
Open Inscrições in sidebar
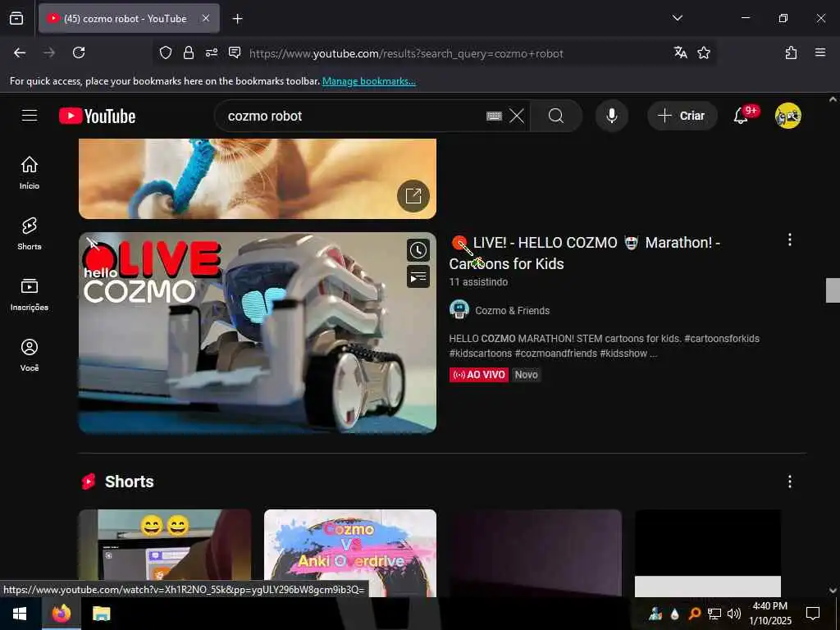pyautogui.click(x=30, y=294)
